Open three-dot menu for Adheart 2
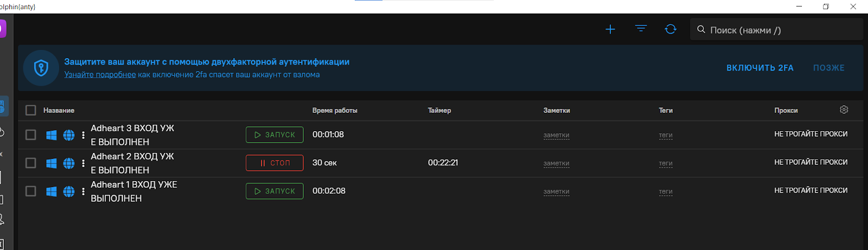The width and height of the screenshot is (868, 250). coord(83,163)
